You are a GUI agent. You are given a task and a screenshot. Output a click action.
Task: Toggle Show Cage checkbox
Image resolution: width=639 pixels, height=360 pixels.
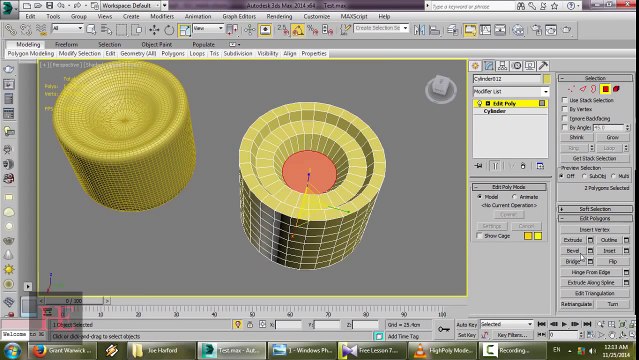click(x=479, y=236)
